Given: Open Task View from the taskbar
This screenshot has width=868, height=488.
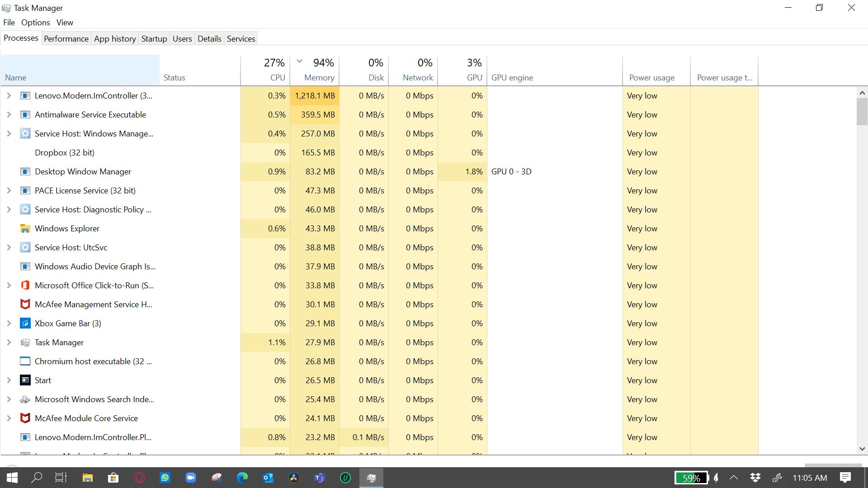Looking at the screenshot, I should coord(61,478).
